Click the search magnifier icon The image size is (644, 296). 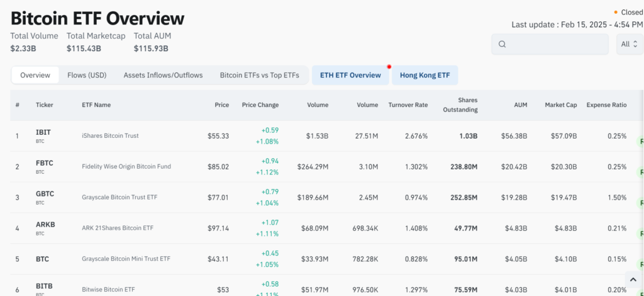click(x=502, y=44)
